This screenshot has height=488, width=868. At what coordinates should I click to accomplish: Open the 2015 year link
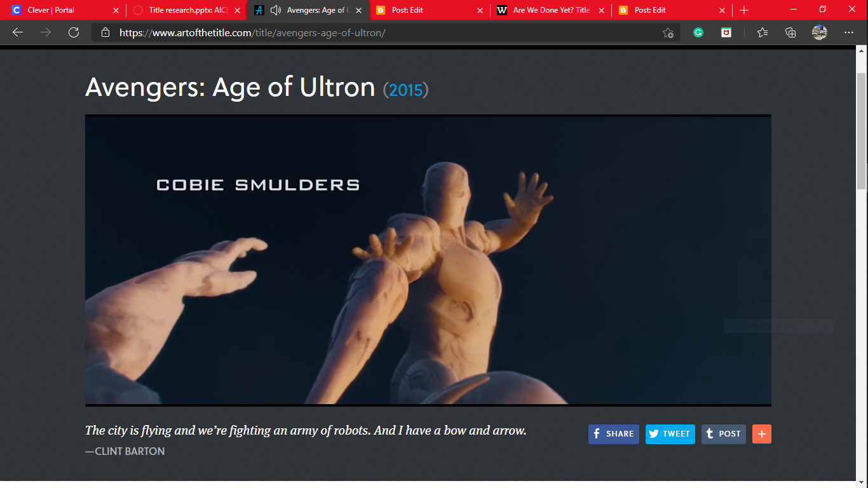(405, 90)
